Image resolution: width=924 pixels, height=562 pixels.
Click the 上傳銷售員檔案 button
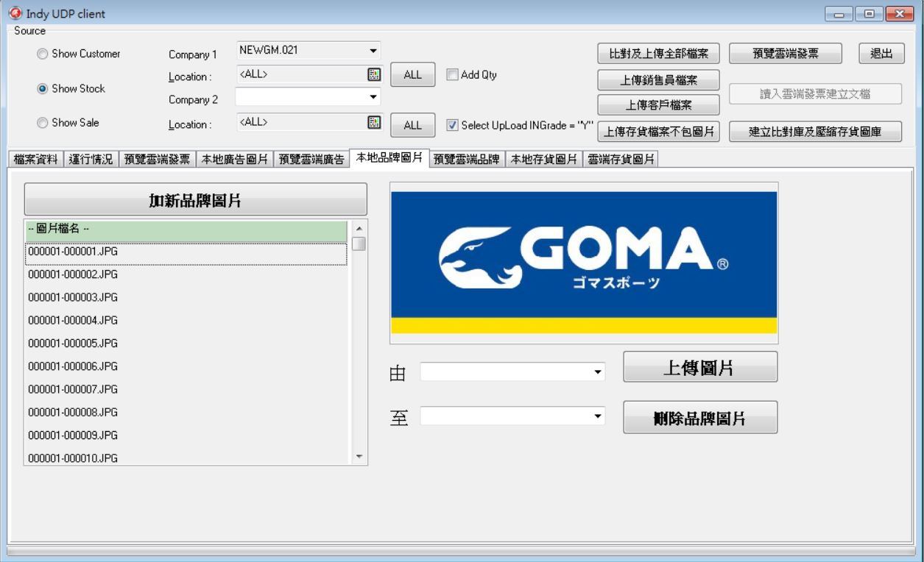pos(658,79)
